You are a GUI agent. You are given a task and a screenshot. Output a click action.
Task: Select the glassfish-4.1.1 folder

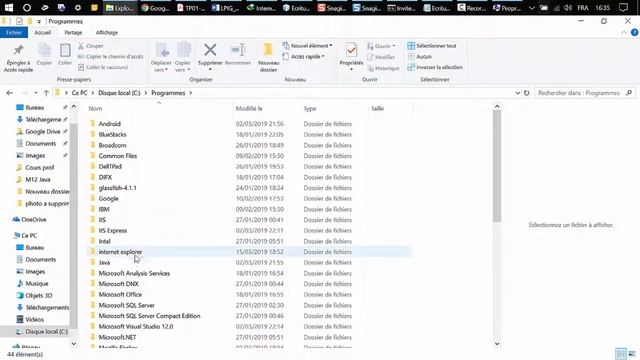point(118,188)
